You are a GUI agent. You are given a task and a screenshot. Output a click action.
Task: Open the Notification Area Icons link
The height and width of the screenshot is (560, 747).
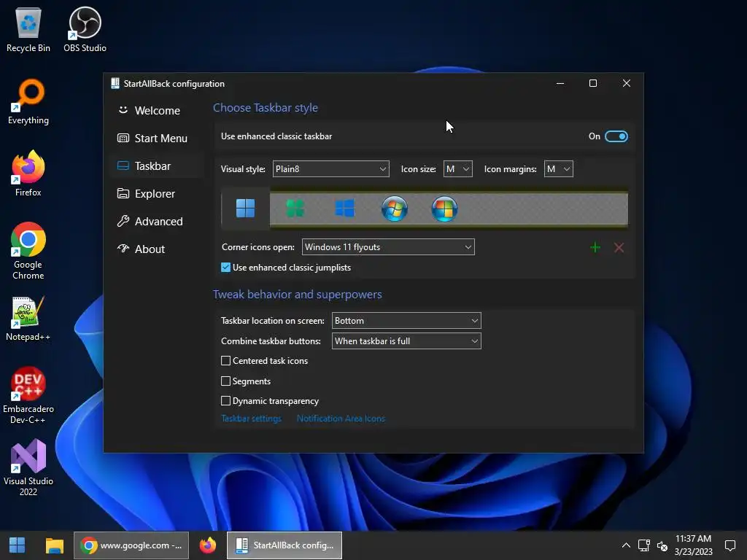pos(341,419)
